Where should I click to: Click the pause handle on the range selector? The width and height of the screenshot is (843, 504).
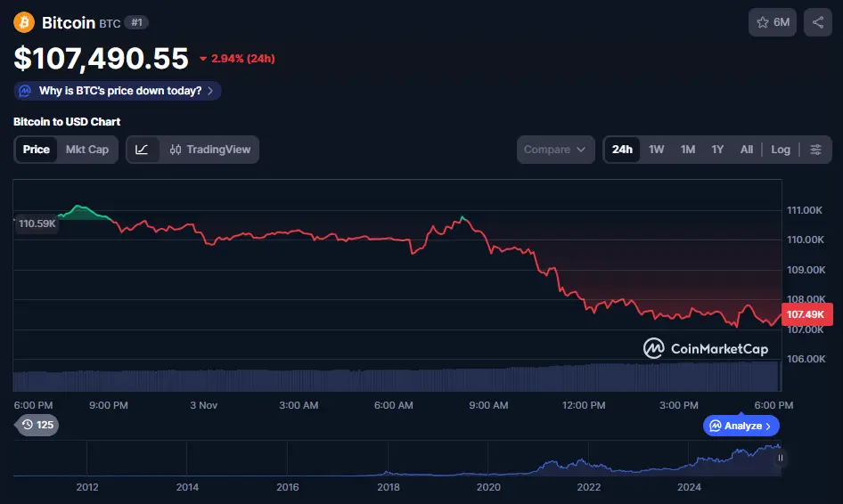[x=780, y=458]
